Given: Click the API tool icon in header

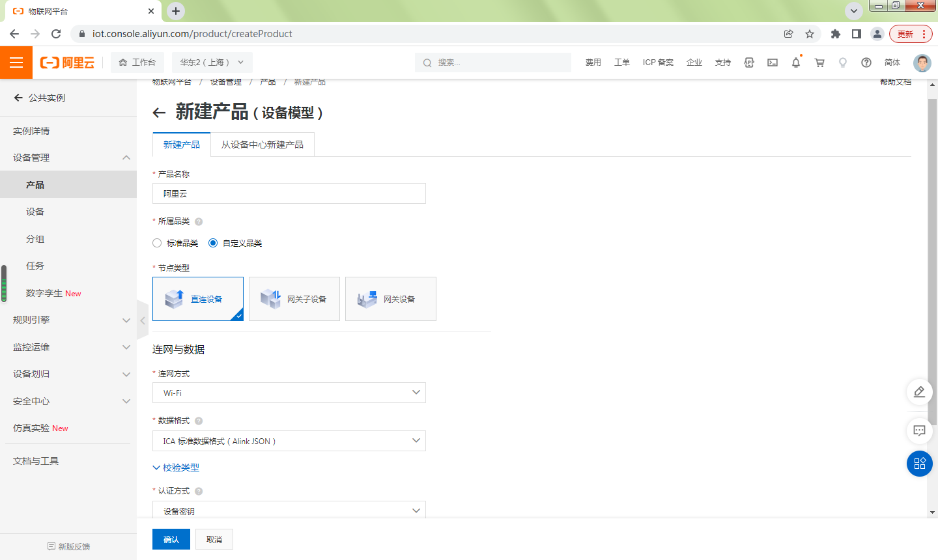Looking at the screenshot, I should (749, 63).
